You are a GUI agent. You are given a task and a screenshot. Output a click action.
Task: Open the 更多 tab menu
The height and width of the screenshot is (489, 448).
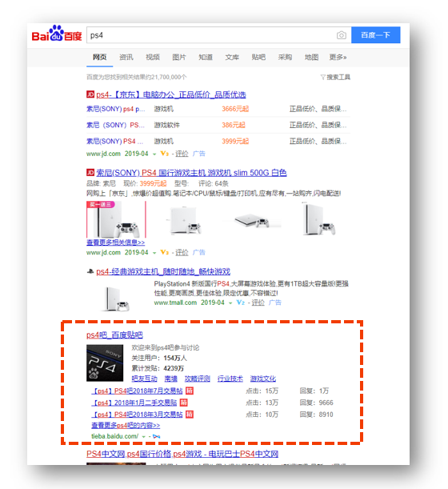(338, 57)
